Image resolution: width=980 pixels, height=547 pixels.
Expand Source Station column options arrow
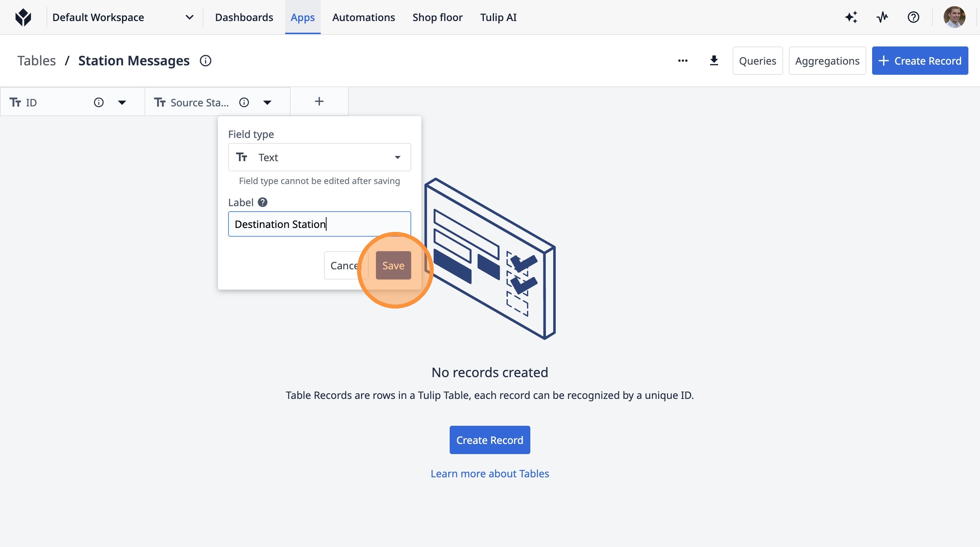pos(267,103)
